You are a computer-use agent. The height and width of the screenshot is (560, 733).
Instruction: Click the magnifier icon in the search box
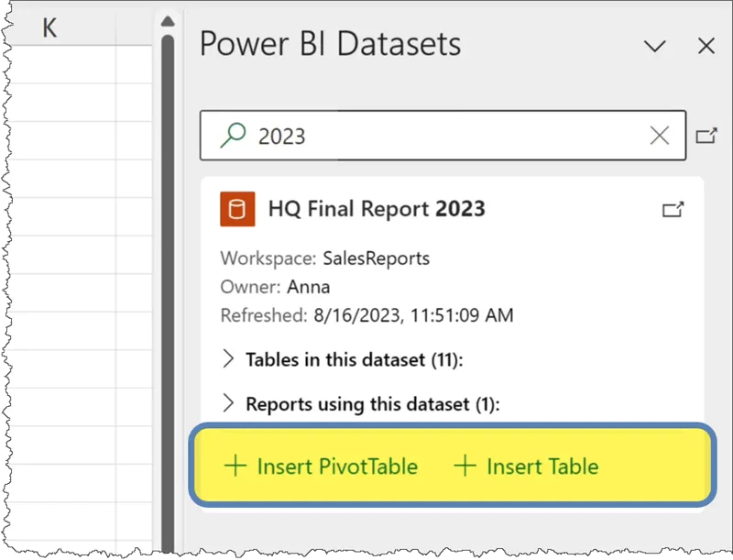[235, 136]
